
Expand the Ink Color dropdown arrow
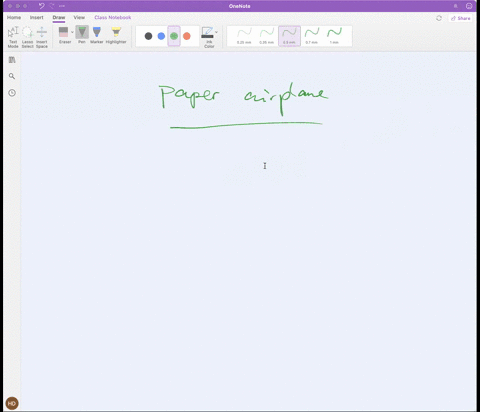coord(216,32)
